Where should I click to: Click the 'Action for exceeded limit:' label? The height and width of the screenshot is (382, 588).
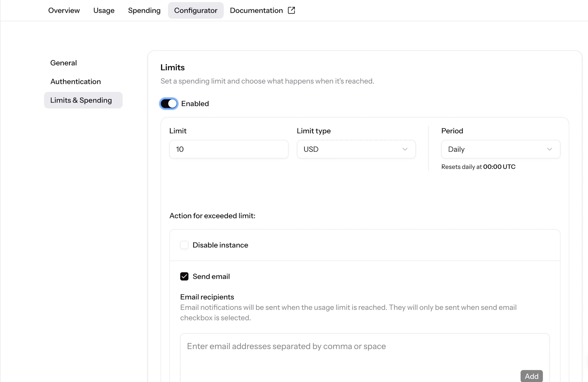(212, 216)
